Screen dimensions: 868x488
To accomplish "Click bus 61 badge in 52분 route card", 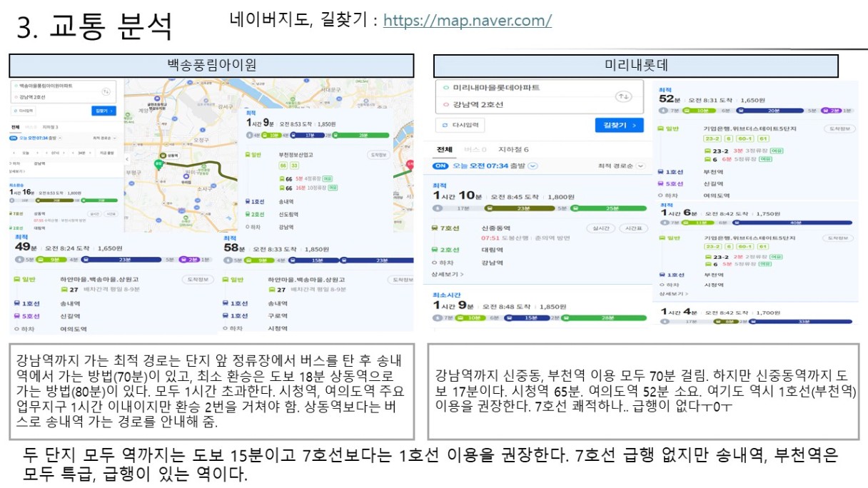I will pyautogui.click(x=762, y=138).
